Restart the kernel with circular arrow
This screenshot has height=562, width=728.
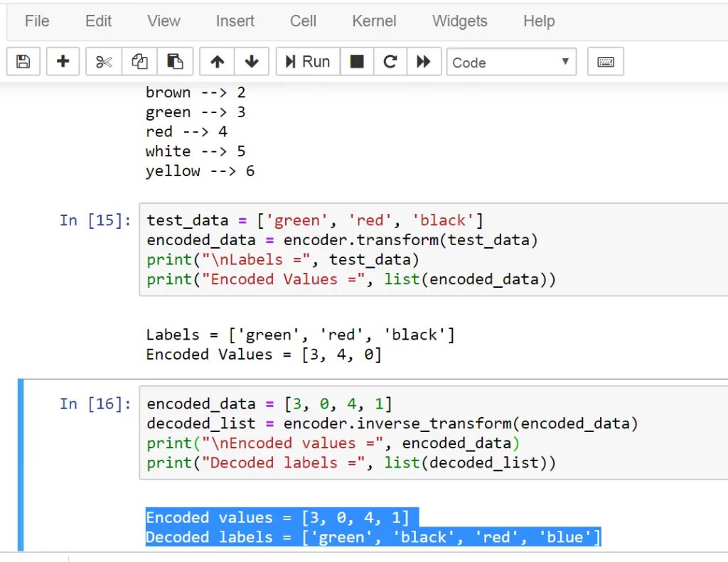click(390, 61)
